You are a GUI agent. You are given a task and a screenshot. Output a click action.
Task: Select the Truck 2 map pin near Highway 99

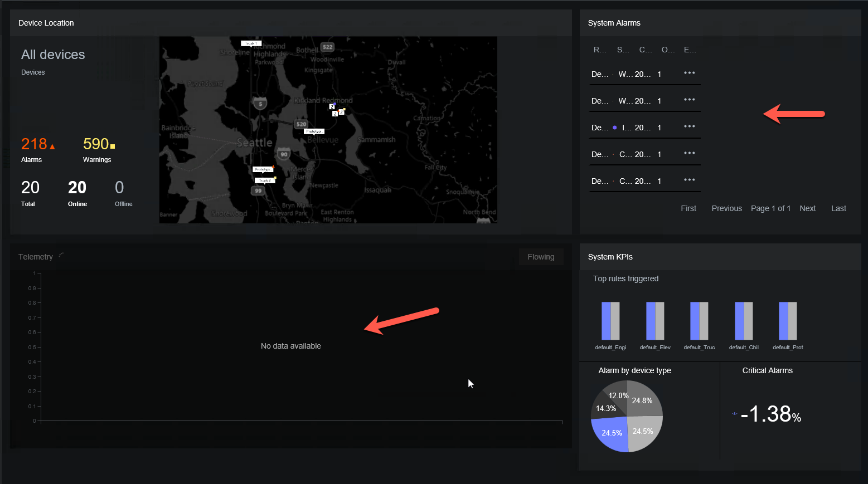pos(264,180)
